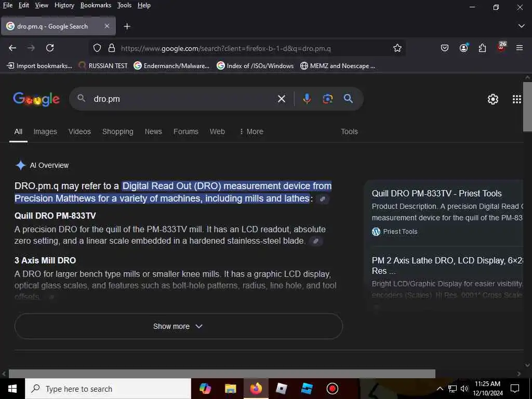Open the RUSSIAN TEST bookmark
Screen dimensions: 532x399
(x=103, y=66)
